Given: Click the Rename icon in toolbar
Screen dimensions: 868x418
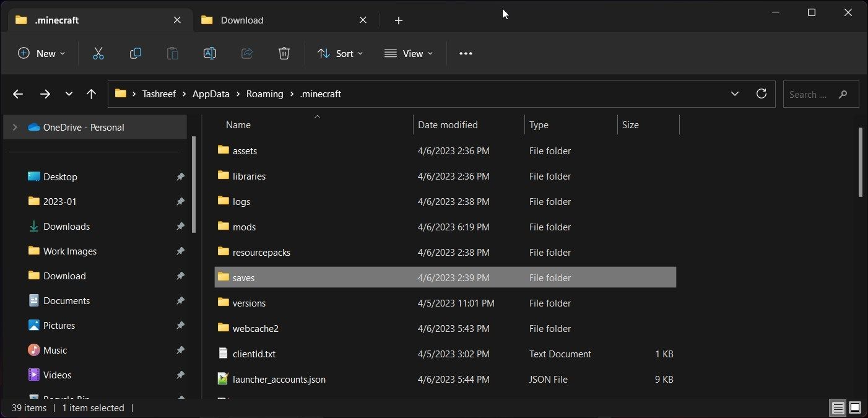Looking at the screenshot, I should click(210, 54).
